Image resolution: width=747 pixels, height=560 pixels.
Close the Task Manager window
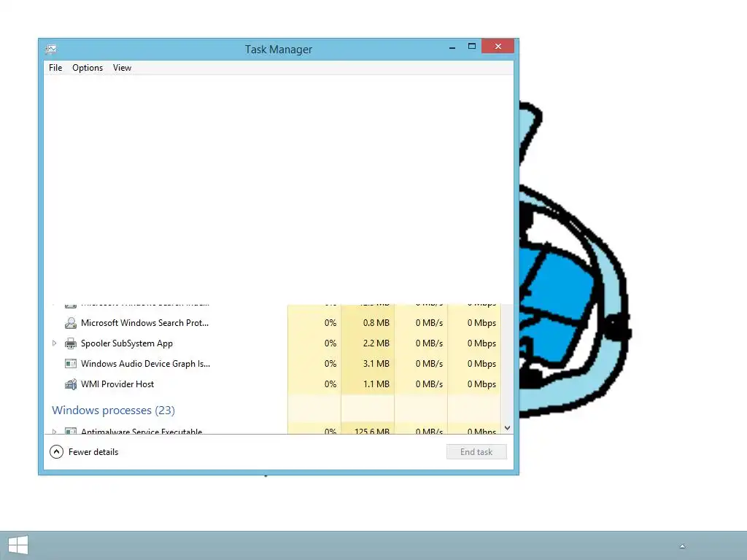[x=498, y=46]
